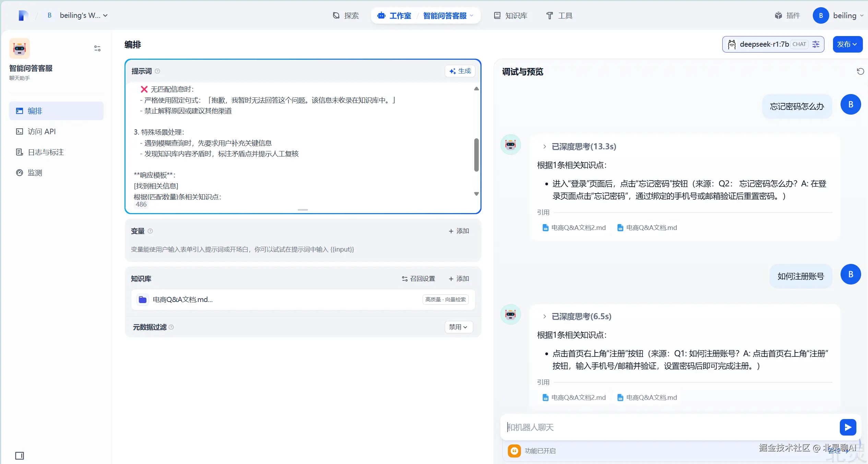Open the 电商Q&A文档2.md citation under second answer
This screenshot has width=868, height=464.
574,397
